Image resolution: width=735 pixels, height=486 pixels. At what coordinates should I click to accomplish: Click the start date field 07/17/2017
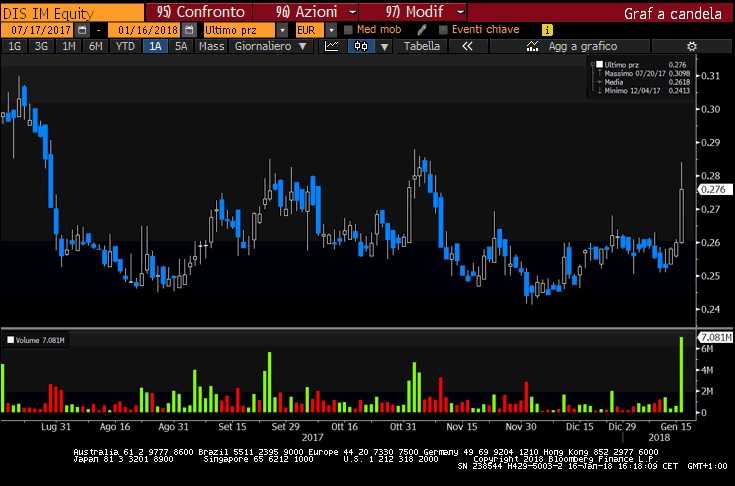point(38,30)
